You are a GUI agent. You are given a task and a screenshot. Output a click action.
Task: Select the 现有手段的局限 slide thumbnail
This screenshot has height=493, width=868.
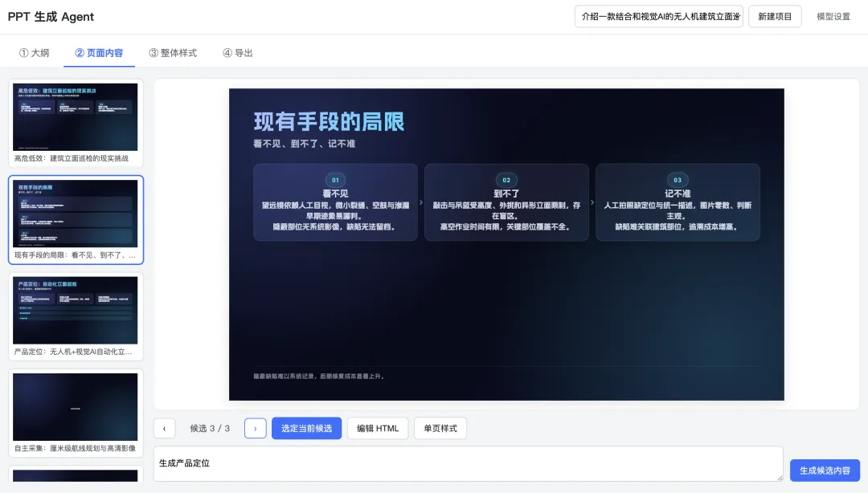[76, 220]
